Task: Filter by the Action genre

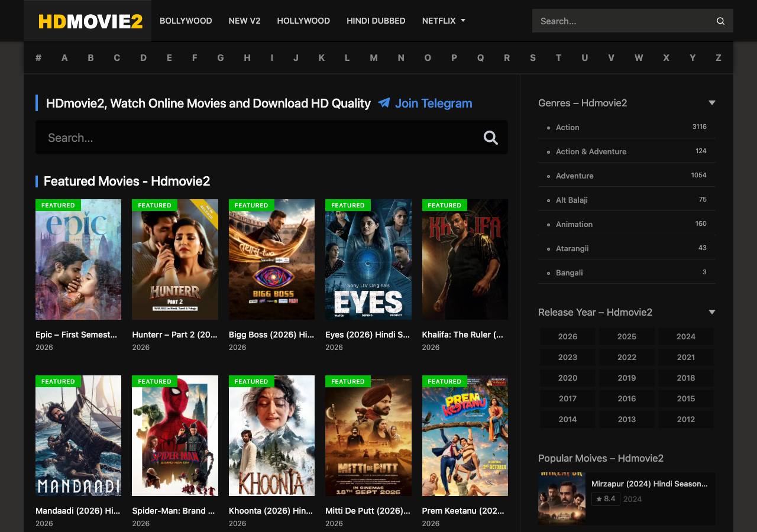Action: [567, 127]
